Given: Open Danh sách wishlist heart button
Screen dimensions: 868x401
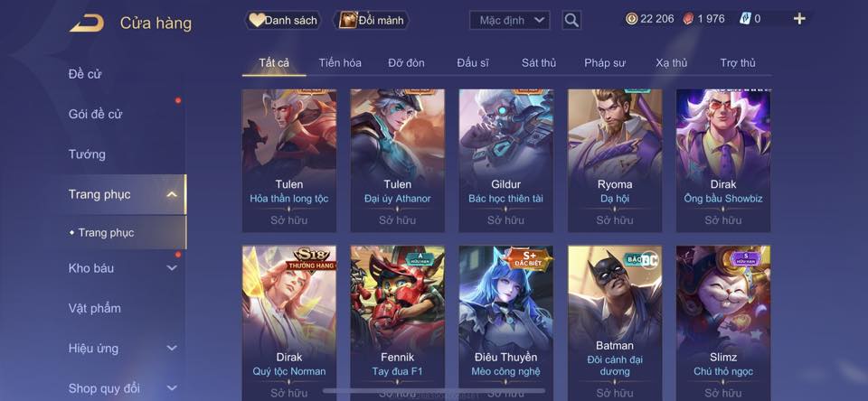Looking at the screenshot, I should [283, 21].
